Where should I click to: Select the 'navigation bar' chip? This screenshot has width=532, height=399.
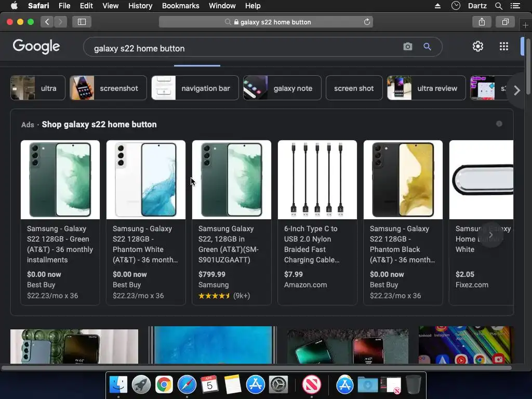click(x=195, y=88)
